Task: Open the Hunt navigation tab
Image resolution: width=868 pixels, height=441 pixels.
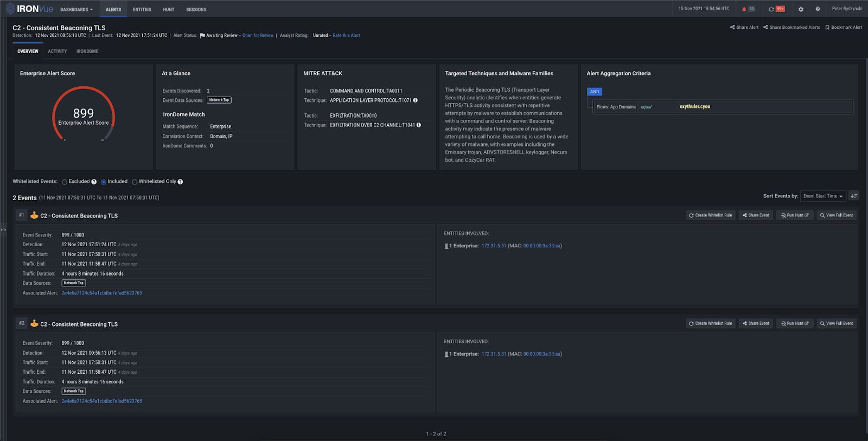Action: 169,10
